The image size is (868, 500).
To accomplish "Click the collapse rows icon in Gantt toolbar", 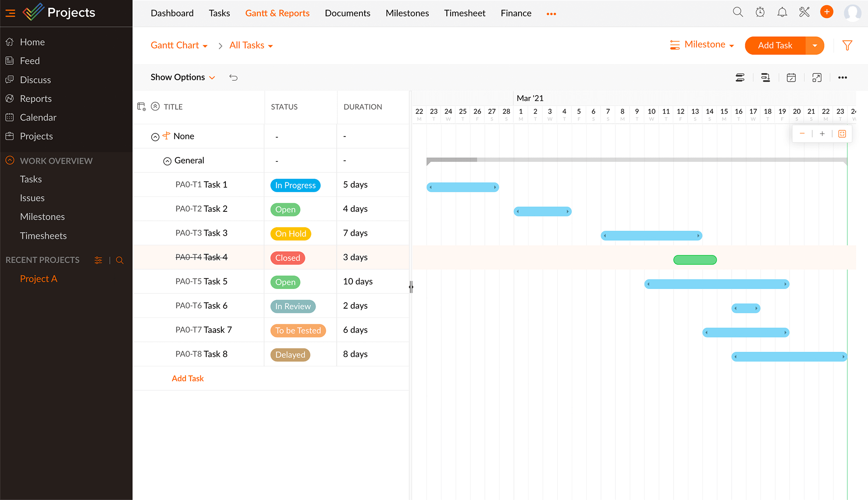I will coord(741,77).
